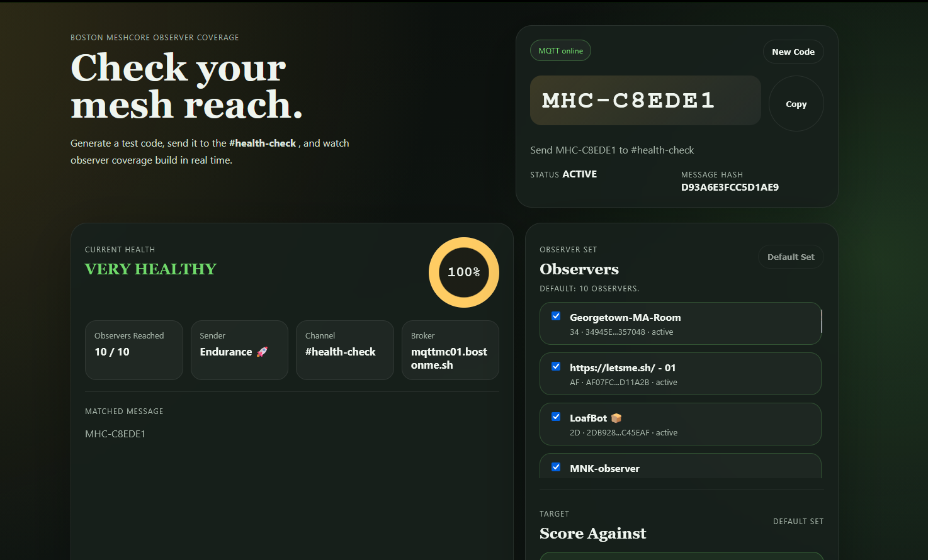Click the rocket emoji next to Endurance
Viewport: 928px width, 560px height.
point(262,352)
